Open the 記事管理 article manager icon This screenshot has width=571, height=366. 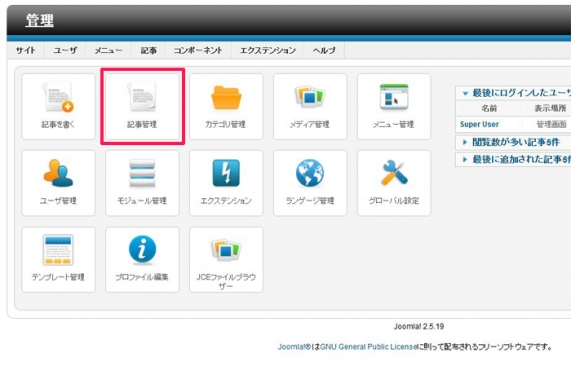click(142, 106)
